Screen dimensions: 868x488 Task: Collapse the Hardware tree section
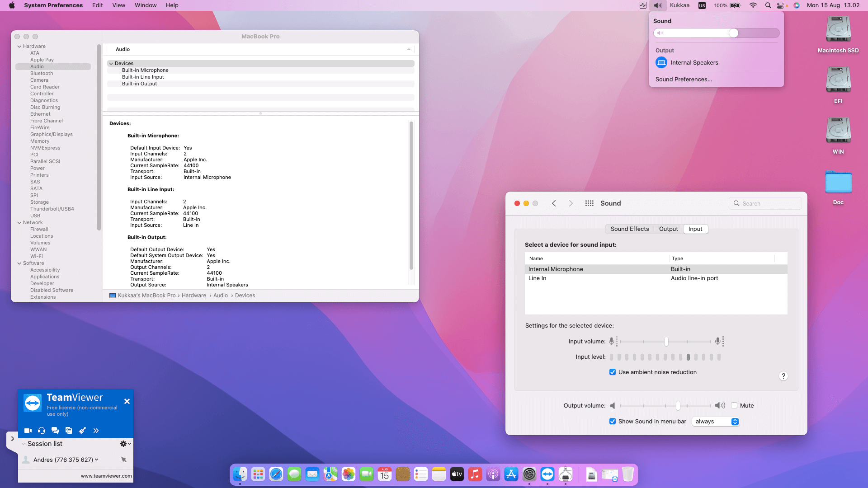(x=19, y=47)
